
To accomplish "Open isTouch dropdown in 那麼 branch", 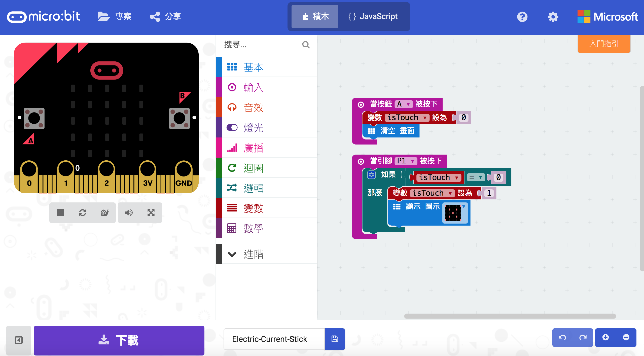I will 433,193.
